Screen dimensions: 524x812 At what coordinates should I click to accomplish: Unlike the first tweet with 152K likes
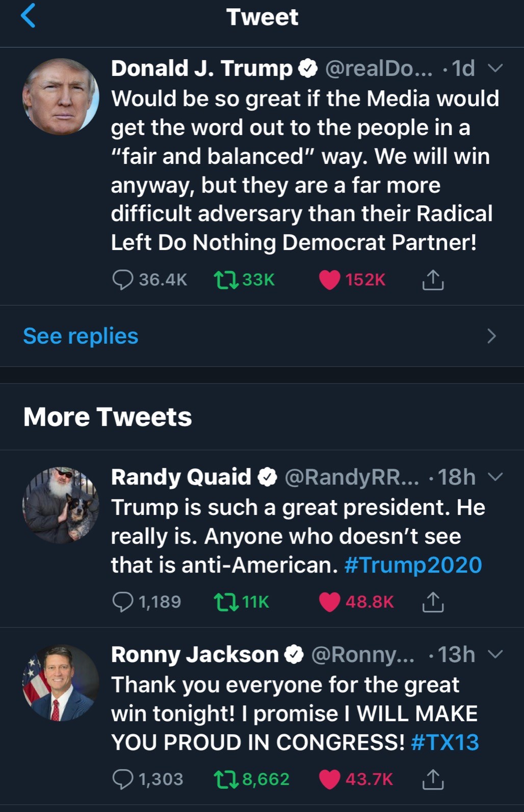[329, 280]
